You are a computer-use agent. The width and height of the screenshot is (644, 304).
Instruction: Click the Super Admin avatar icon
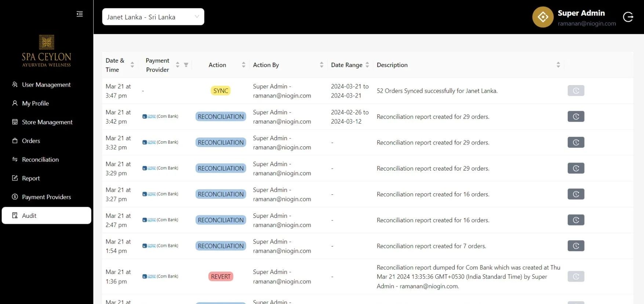click(543, 17)
